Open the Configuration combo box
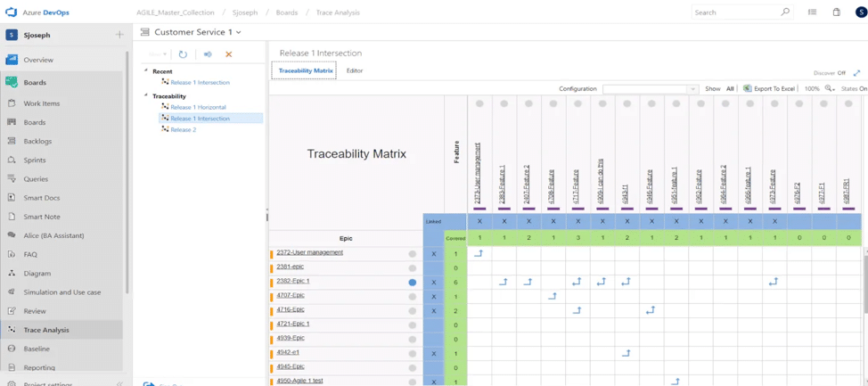Screen dimensions: 868x386 651,88
